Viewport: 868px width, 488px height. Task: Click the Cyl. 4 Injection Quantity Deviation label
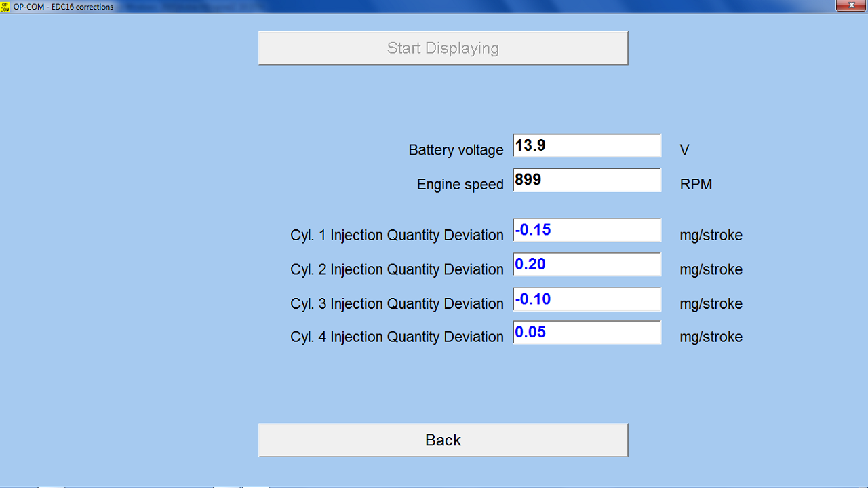397,337
